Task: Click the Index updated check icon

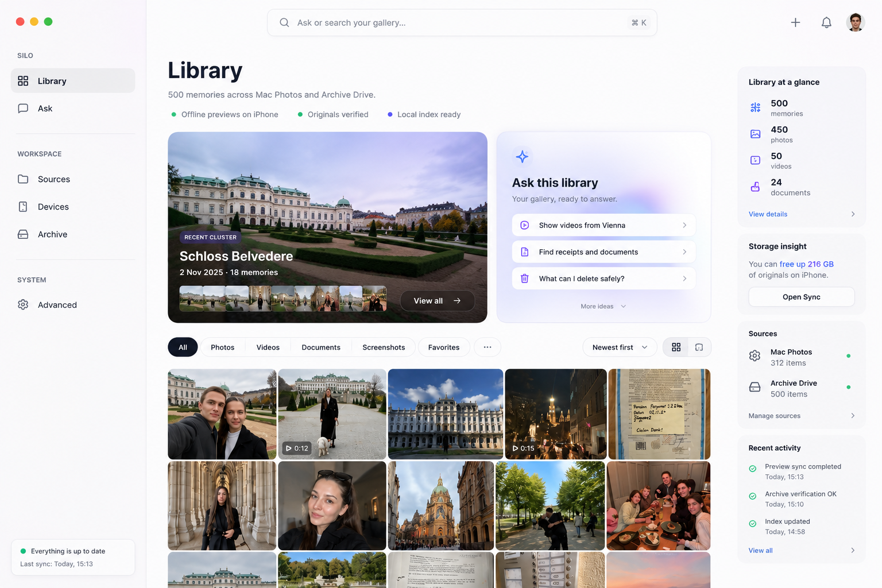Action: [752, 524]
